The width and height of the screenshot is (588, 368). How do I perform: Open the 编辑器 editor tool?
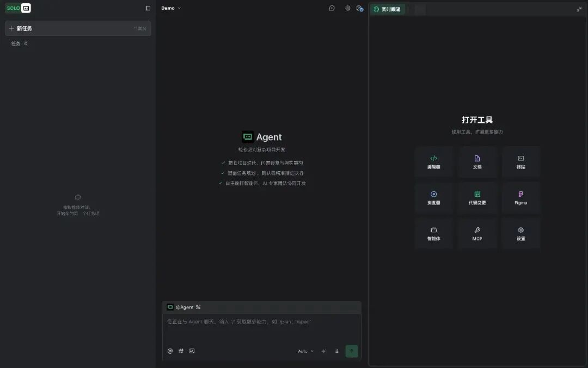[434, 162]
